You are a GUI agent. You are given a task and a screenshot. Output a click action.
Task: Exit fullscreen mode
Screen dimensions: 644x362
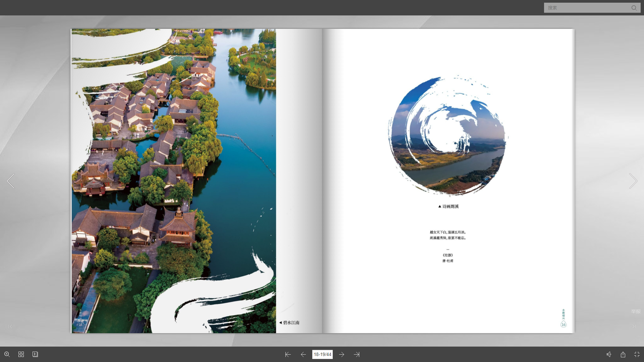pyautogui.click(x=637, y=354)
